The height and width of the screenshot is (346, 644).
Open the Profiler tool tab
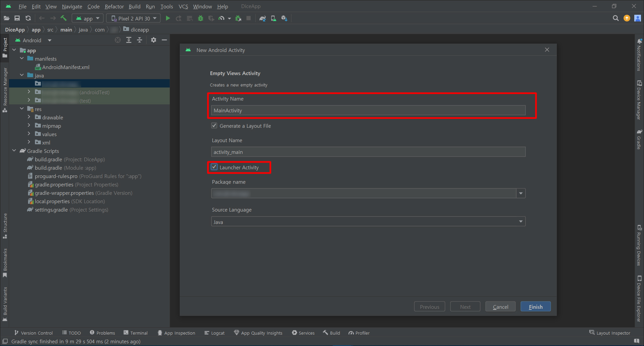[359, 333]
